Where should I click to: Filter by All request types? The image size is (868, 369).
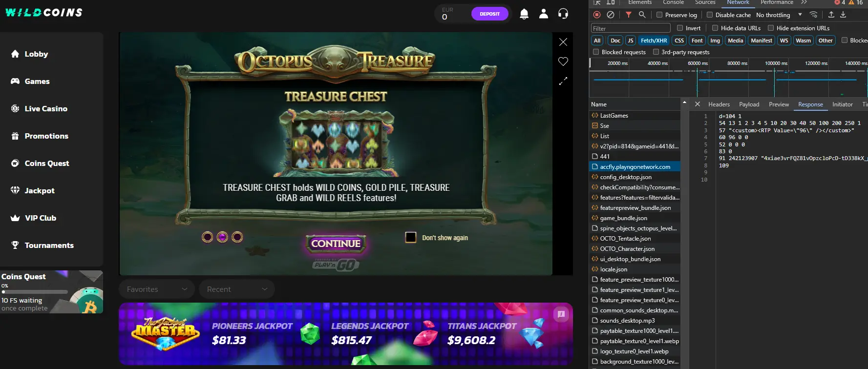pos(597,41)
